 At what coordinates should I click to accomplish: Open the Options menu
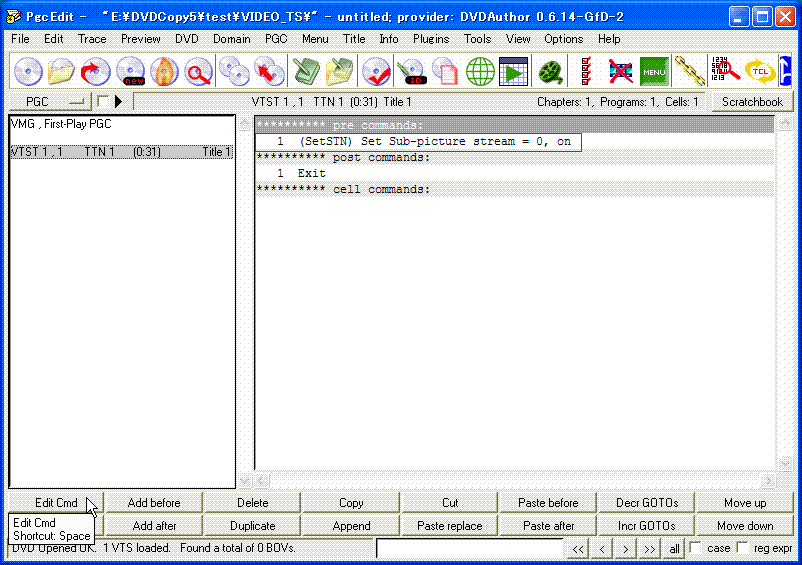[564, 39]
